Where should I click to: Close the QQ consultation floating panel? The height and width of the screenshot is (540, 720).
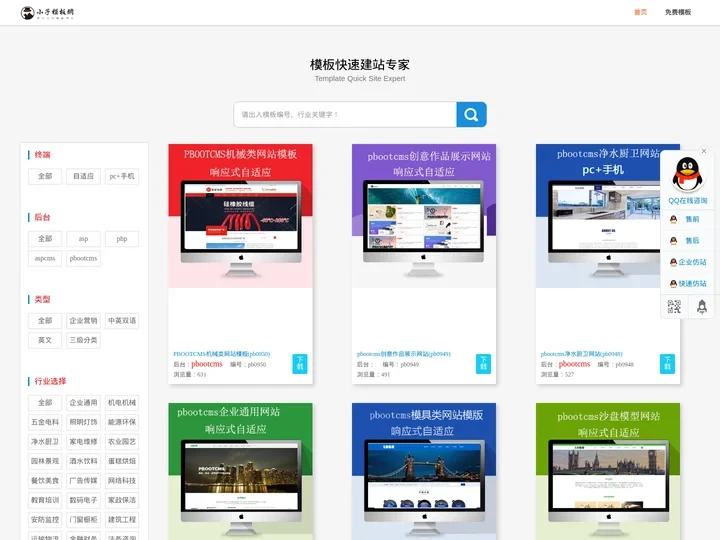point(704,151)
